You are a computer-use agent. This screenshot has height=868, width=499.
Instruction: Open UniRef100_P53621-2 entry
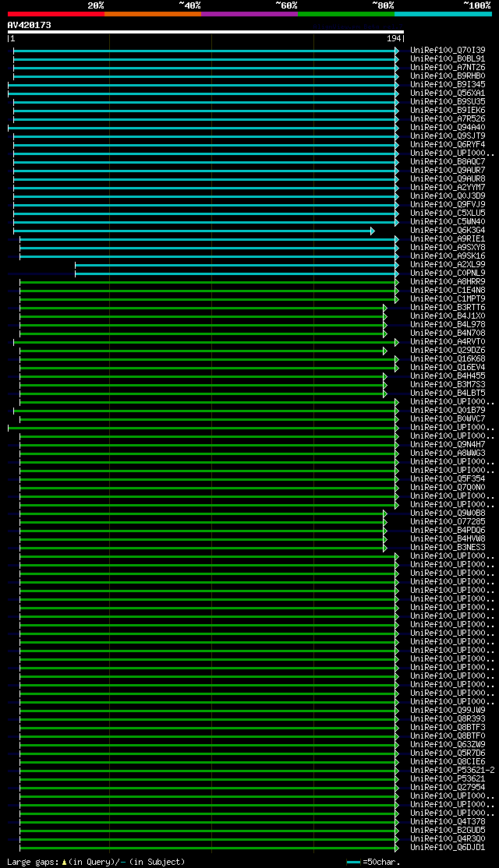pos(452,771)
